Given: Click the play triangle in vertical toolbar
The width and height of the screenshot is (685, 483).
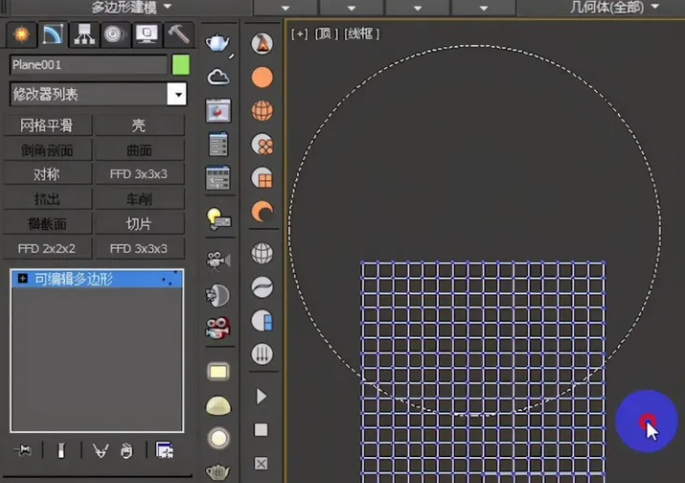Looking at the screenshot, I should pos(261,397).
